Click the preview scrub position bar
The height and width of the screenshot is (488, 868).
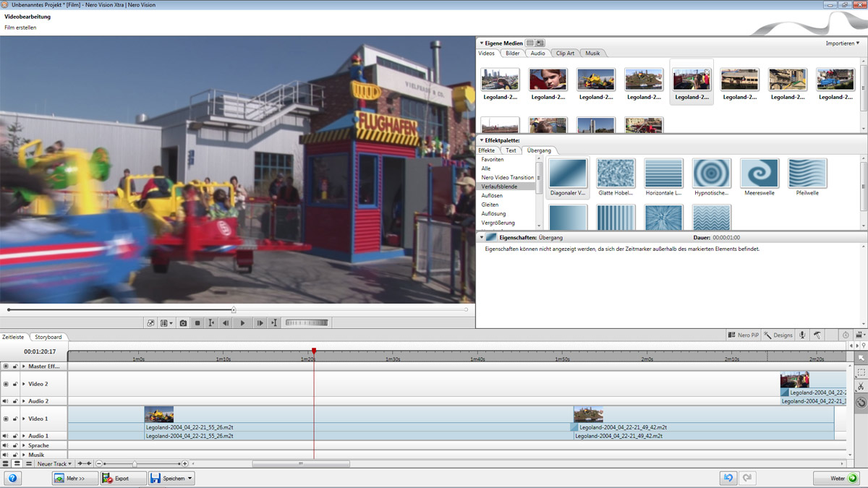[x=237, y=309]
